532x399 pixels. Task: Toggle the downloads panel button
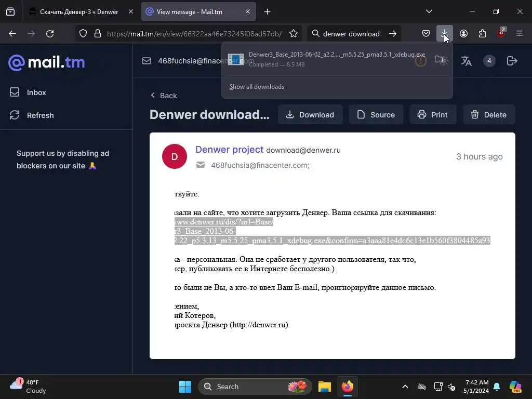(x=445, y=34)
